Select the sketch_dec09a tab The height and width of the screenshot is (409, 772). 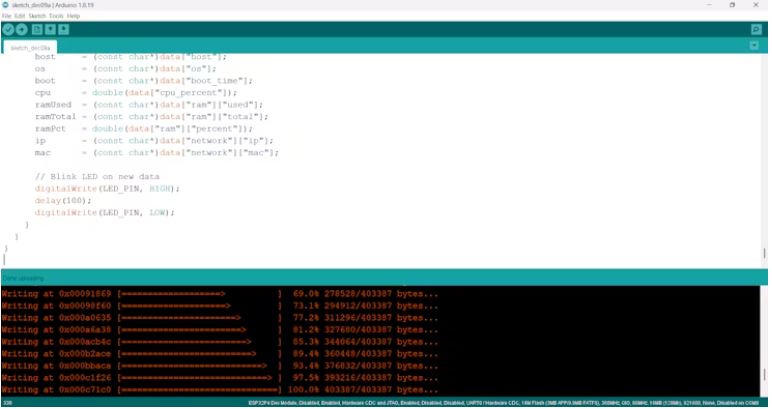pos(30,48)
